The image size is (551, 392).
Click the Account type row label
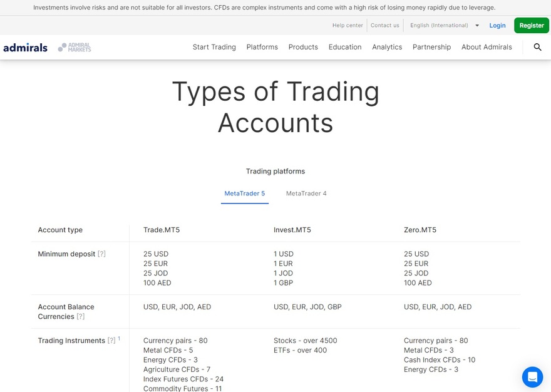[x=60, y=230]
